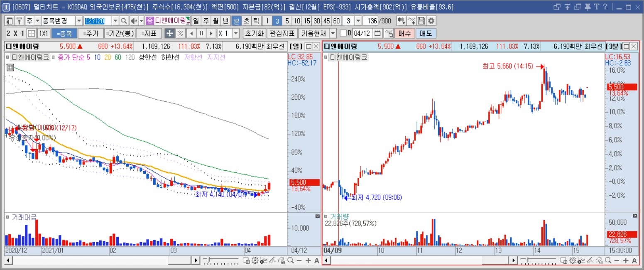This screenshot has width=644, height=270.
Task: Open dropdown arrow next to speaker icon
Action: [141, 21]
